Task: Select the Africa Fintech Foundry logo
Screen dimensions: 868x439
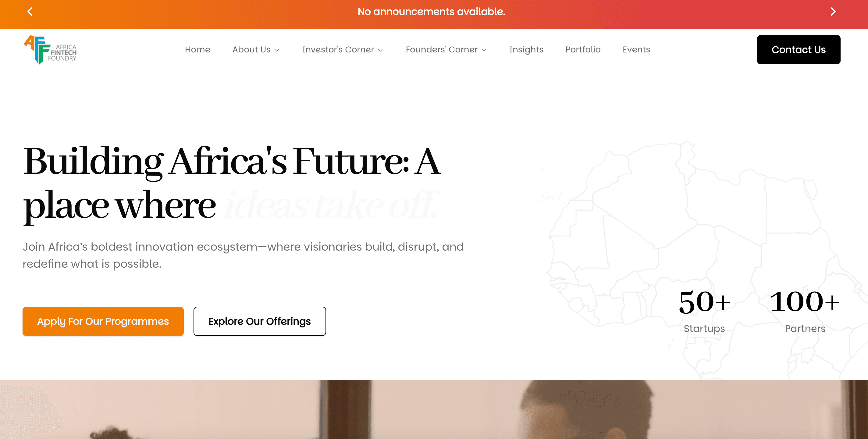Action: [x=50, y=50]
